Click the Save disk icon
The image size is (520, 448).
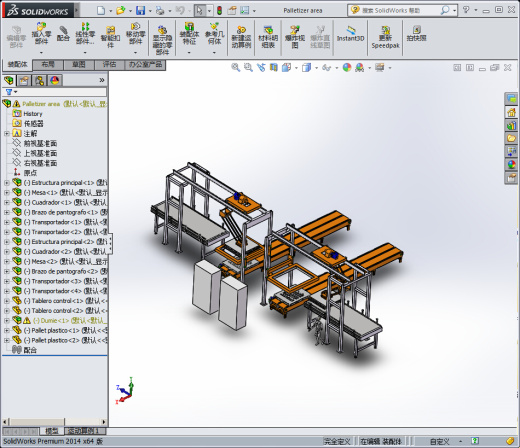(x=140, y=11)
